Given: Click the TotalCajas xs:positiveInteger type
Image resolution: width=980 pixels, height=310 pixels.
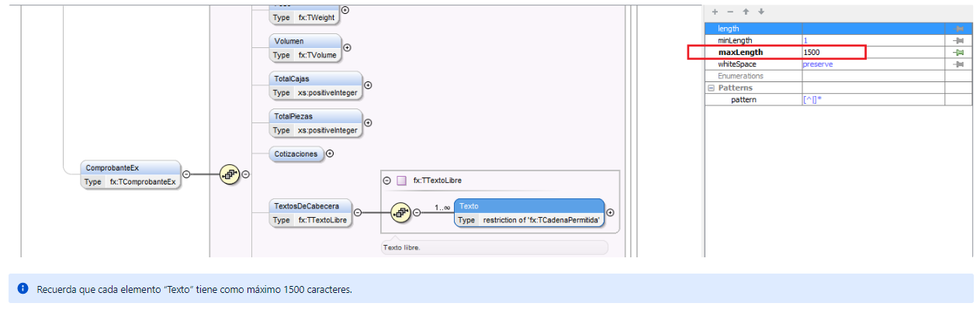Looking at the screenshot, I should click(x=327, y=93).
